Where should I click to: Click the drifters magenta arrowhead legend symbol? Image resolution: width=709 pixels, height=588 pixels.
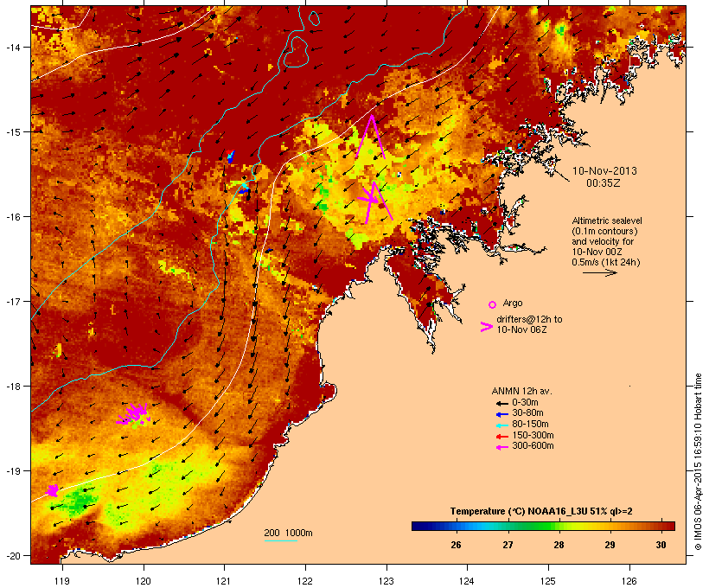tap(486, 327)
